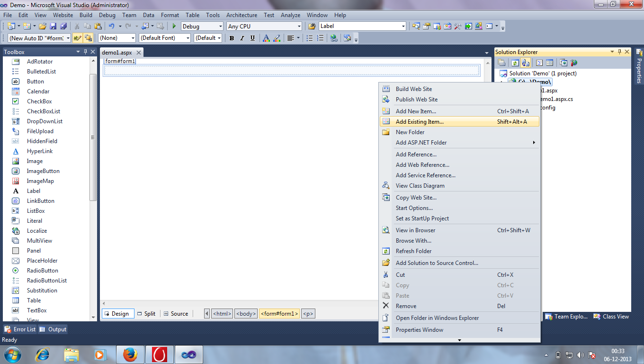The width and height of the screenshot is (644, 364).
Task: Click the Visual Studio taskbar icon
Action: 188,354
